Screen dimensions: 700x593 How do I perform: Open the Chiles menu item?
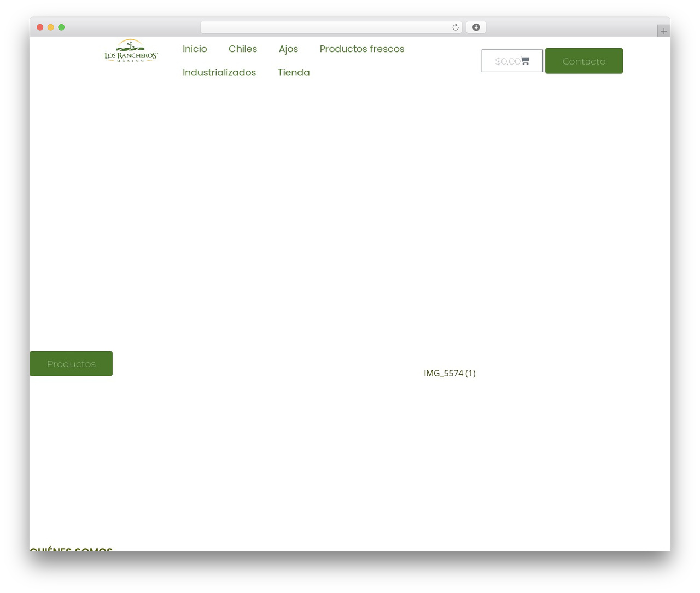pyautogui.click(x=243, y=49)
